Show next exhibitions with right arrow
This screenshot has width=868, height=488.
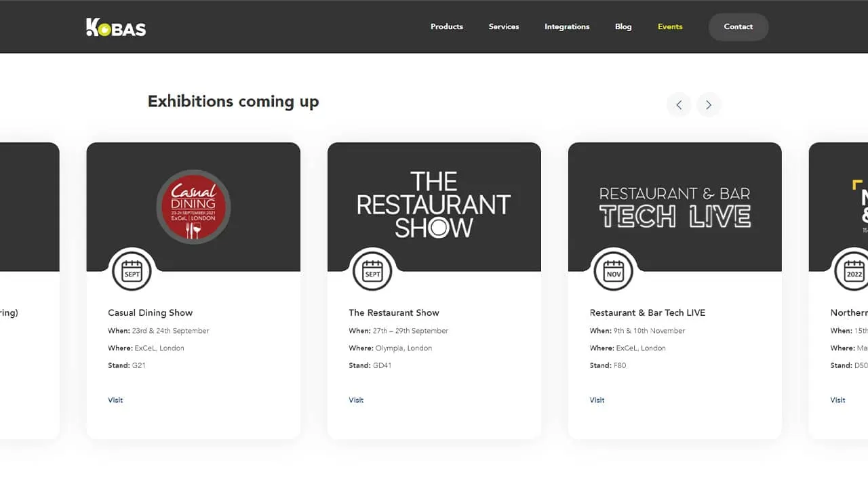[709, 105]
